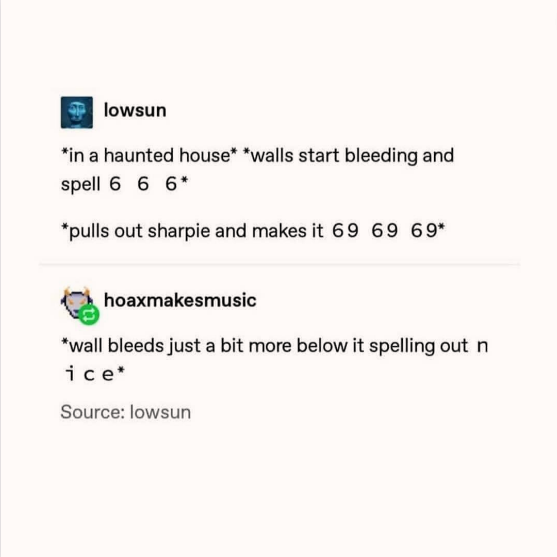The height and width of the screenshot is (557, 557).
Task: Click the 'i c e' line
Action: (94, 374)
